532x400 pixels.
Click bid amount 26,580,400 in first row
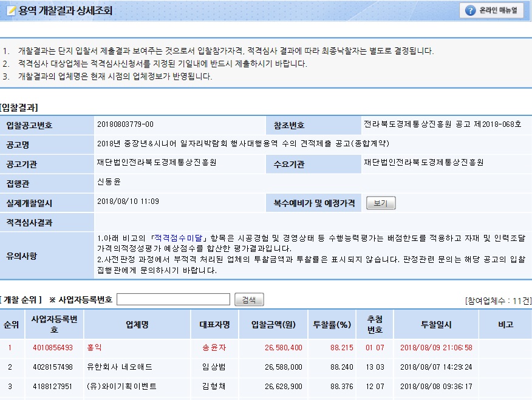(283, 348)
